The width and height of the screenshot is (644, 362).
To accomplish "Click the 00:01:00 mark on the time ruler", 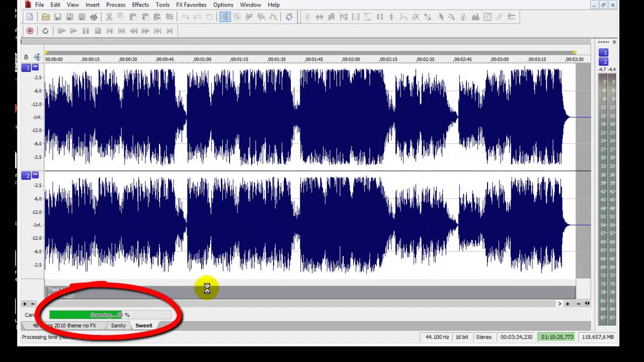I will 202,59.
